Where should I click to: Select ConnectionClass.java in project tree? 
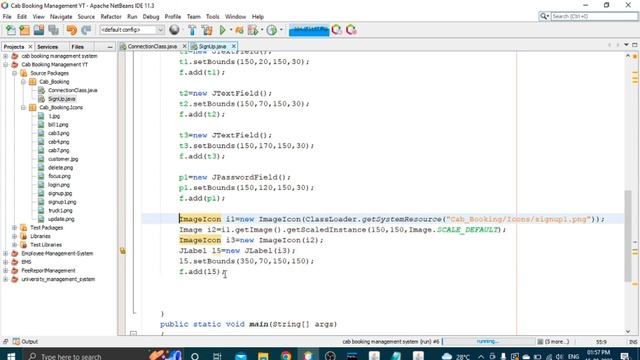(x=72, y=90)
